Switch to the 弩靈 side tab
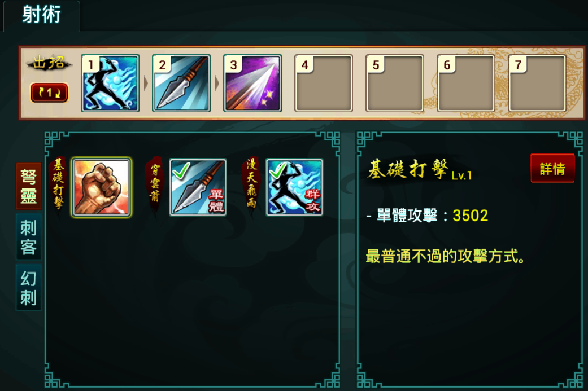 tap(28, 186)
